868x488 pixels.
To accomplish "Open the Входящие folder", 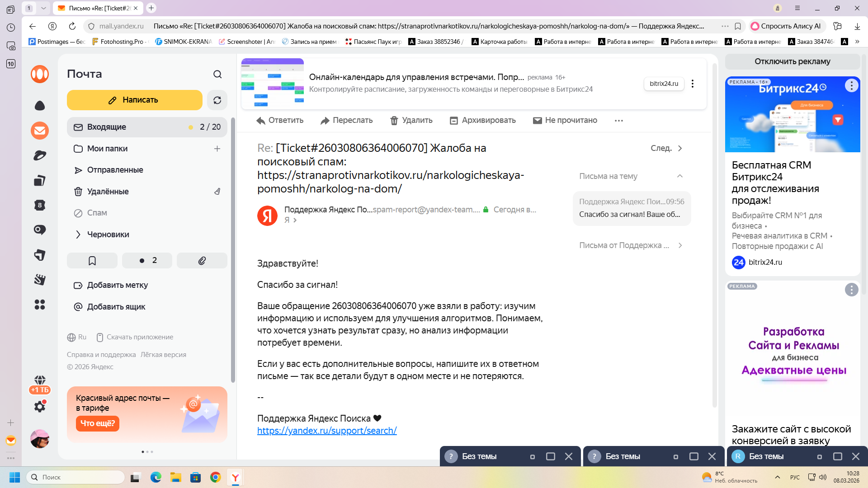I will point(107,127).
